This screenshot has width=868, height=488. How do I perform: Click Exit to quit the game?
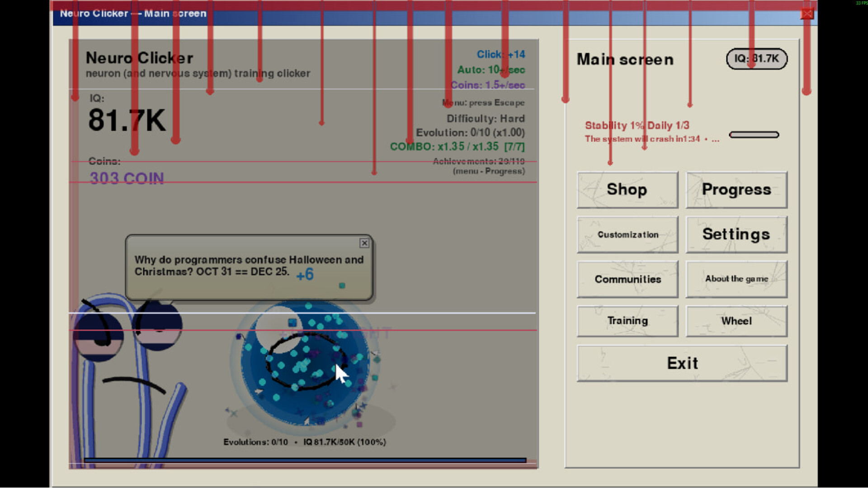[682, 363]
